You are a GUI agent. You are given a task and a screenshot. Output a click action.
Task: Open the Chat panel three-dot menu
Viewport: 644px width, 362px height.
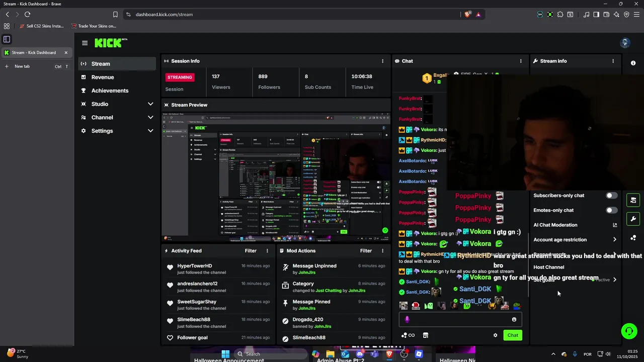tap(521, 61)
